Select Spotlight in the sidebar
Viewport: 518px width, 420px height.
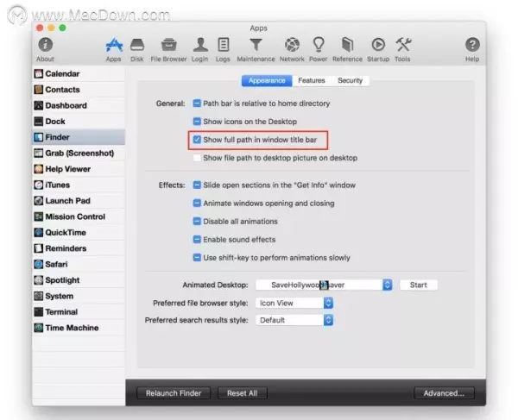[79, 280]
